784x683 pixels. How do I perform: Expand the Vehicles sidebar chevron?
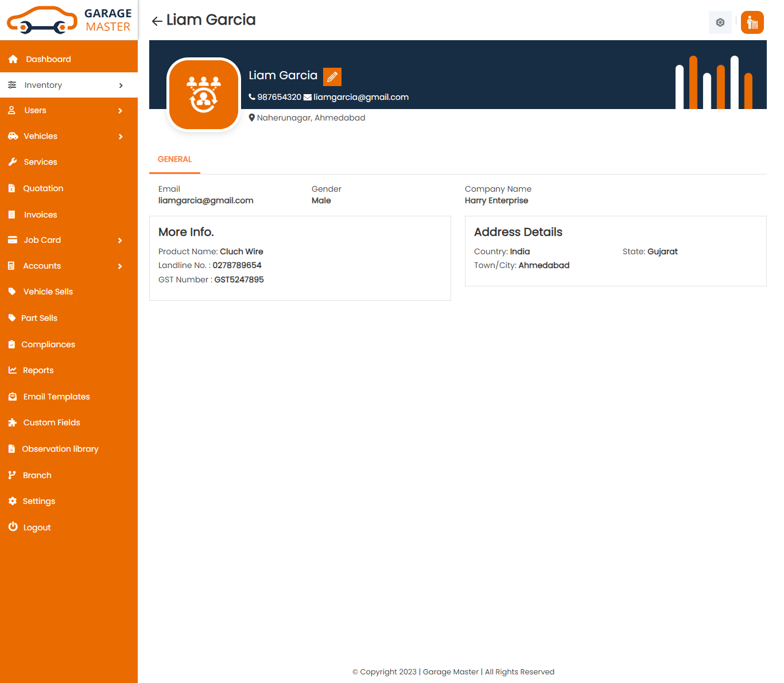coord(121,137)
